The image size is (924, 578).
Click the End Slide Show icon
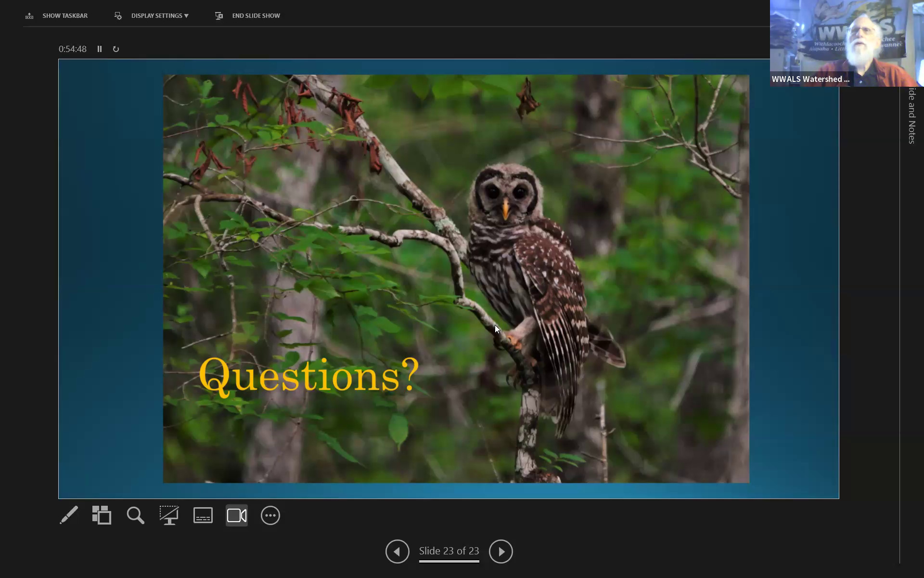[x=219, y=16]
